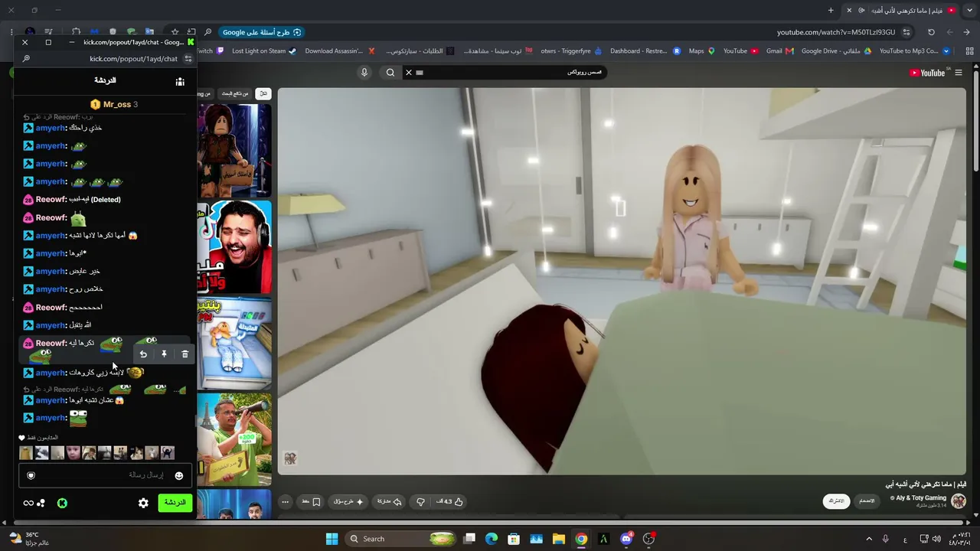Like the YouTube video
This screenshot has width=980, height=551.
point(449,501)
